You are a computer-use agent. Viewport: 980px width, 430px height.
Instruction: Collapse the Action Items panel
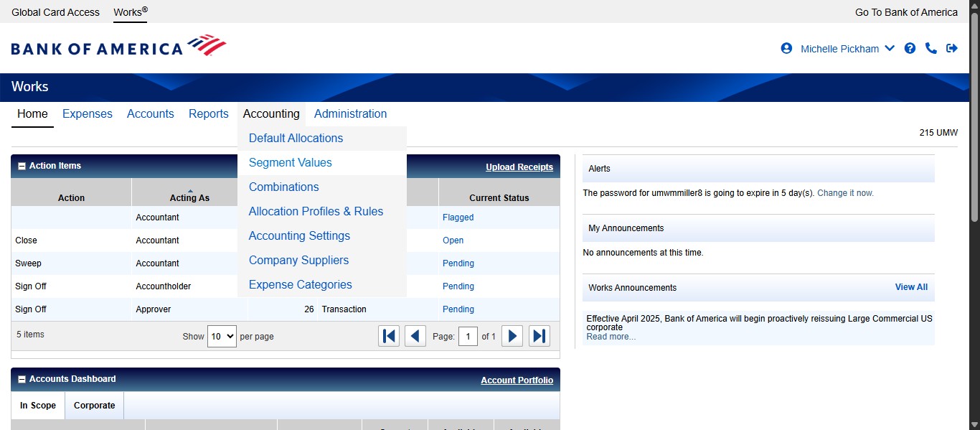click(22, 166)
